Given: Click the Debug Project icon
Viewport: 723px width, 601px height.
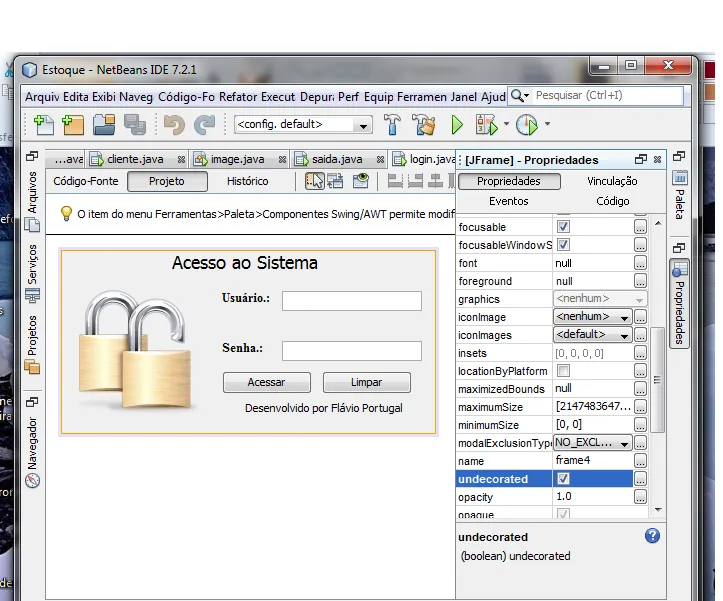Looking at the screenshot, I should point(486,125).
